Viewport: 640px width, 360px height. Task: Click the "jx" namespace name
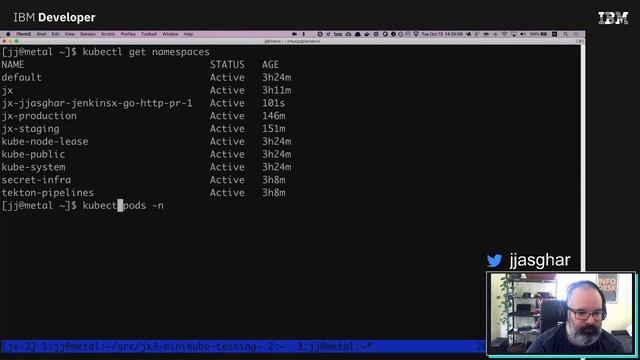point(7,90)
